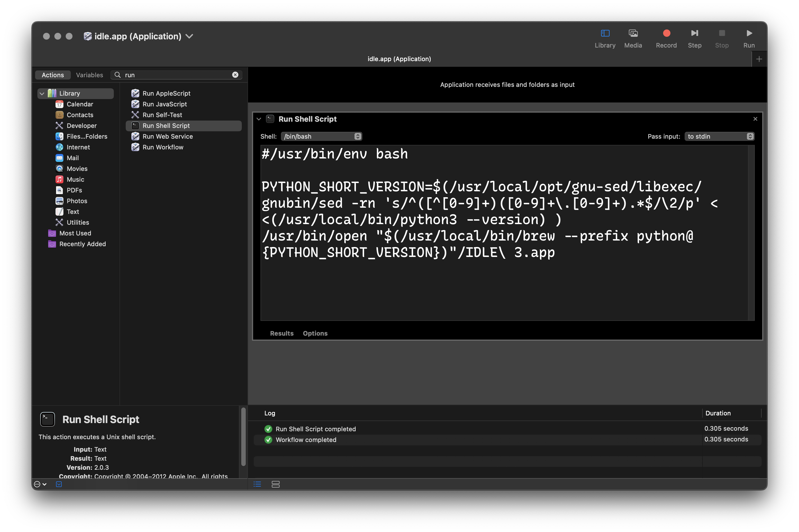Select Run Web Service action
This screenshot has height=532, width=799.
[183, 136]
